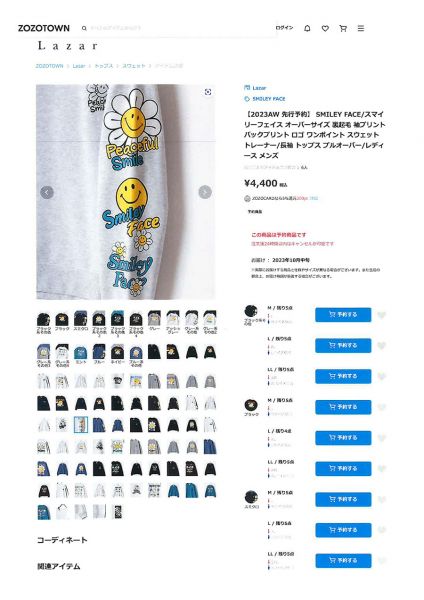424x600 pixels.
Task: Expand product image with zoom icon
Action: pyautogui.click(x=208, y=92)
